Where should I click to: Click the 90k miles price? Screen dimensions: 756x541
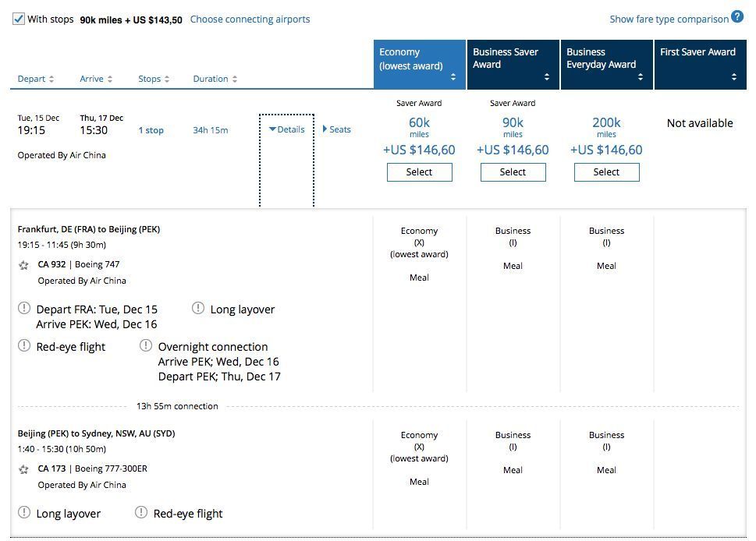(513, 127)
